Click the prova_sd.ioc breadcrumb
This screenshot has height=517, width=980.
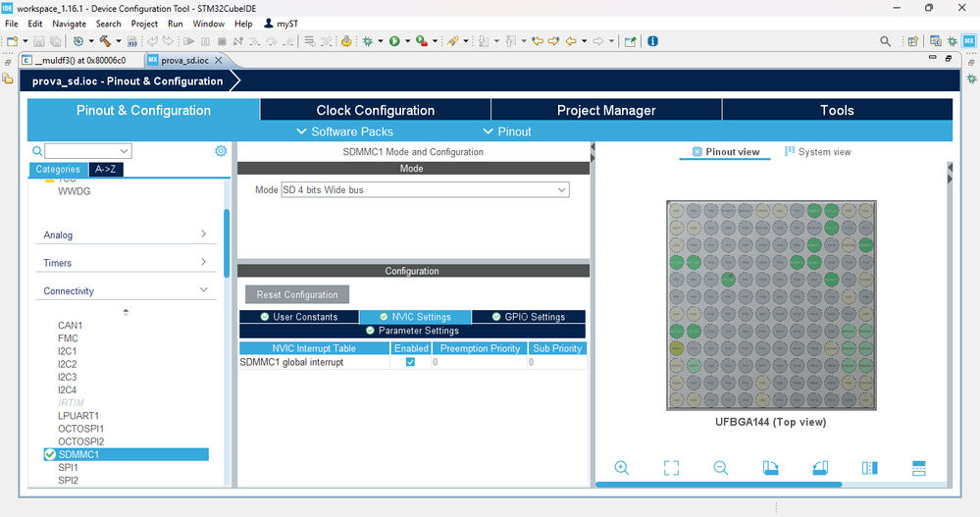[x=128, y=81]
